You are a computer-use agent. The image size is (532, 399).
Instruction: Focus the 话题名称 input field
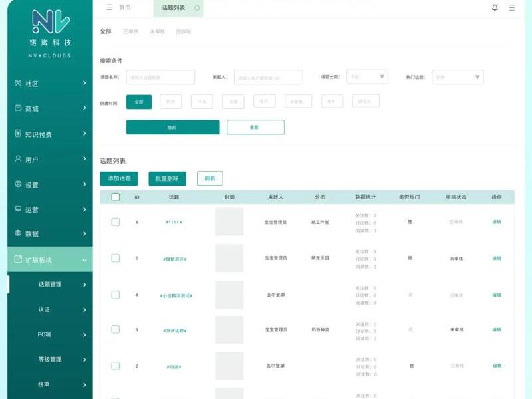(x=160, y=77)
